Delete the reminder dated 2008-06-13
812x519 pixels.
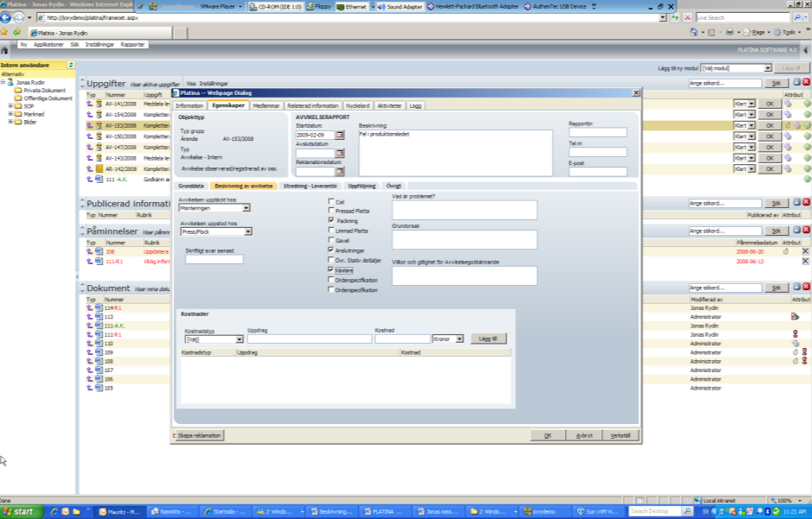(805, 262)
